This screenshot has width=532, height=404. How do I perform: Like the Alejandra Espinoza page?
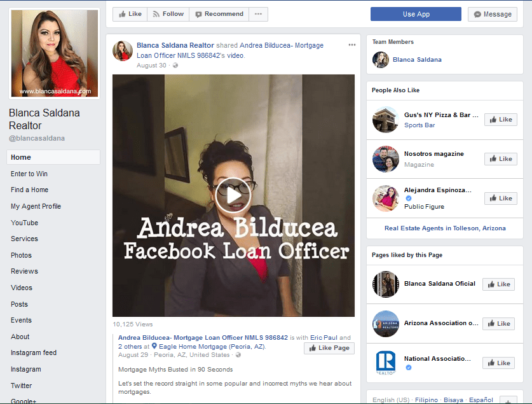click(500, 199)
